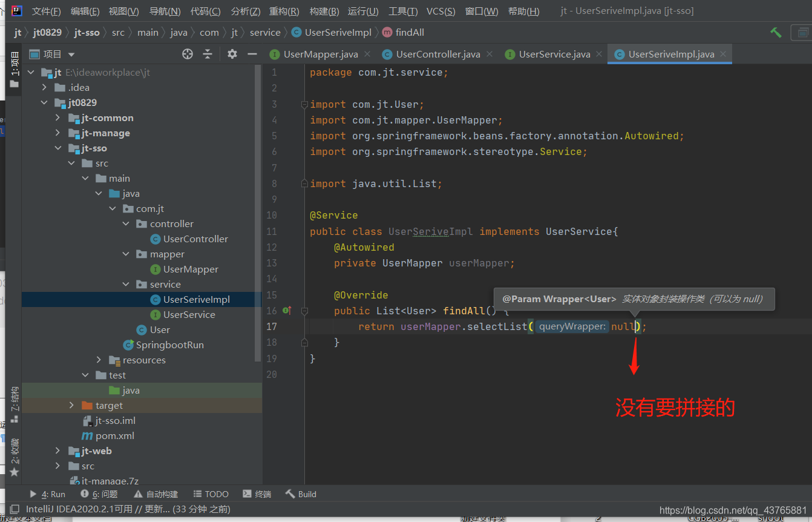Click jt0829 in the breadcrumb bar
Viewport: 812px width, 522px height.
(47, 32)
